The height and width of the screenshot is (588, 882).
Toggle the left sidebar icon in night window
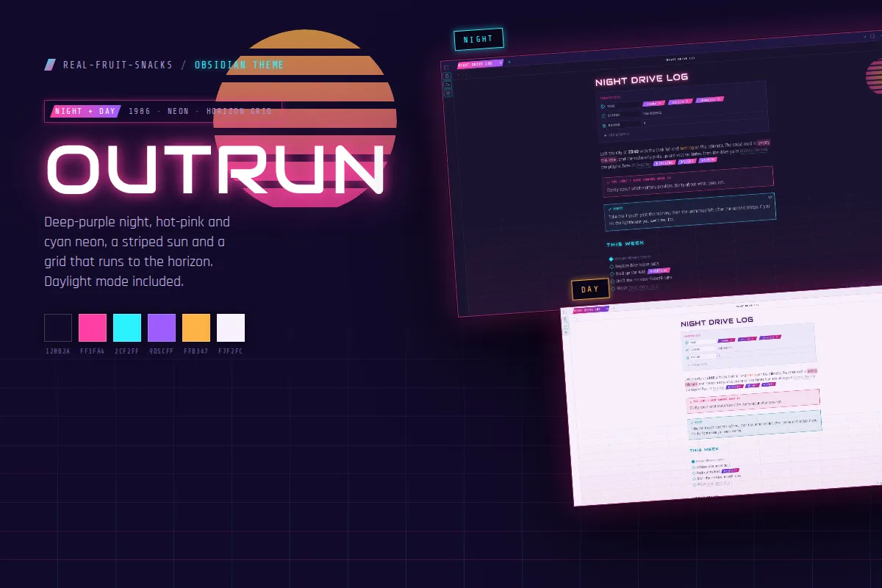click(446, 68)
